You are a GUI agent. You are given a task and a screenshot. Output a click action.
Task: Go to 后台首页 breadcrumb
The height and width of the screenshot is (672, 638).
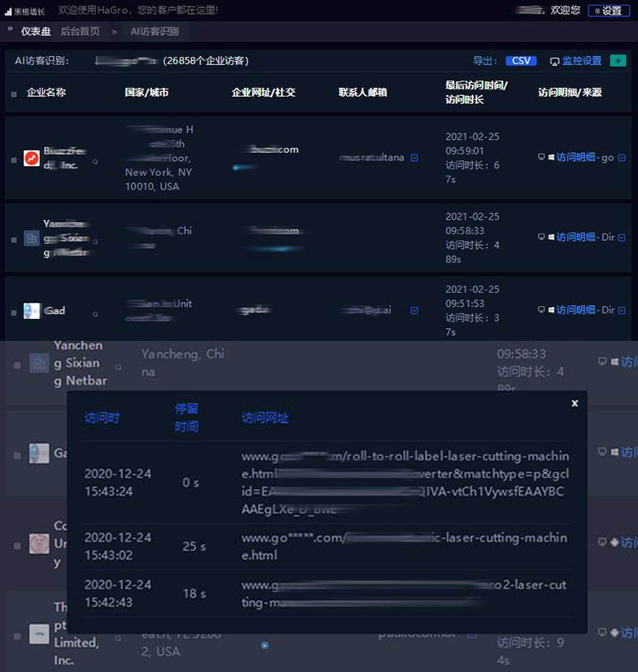coord(81,31)
